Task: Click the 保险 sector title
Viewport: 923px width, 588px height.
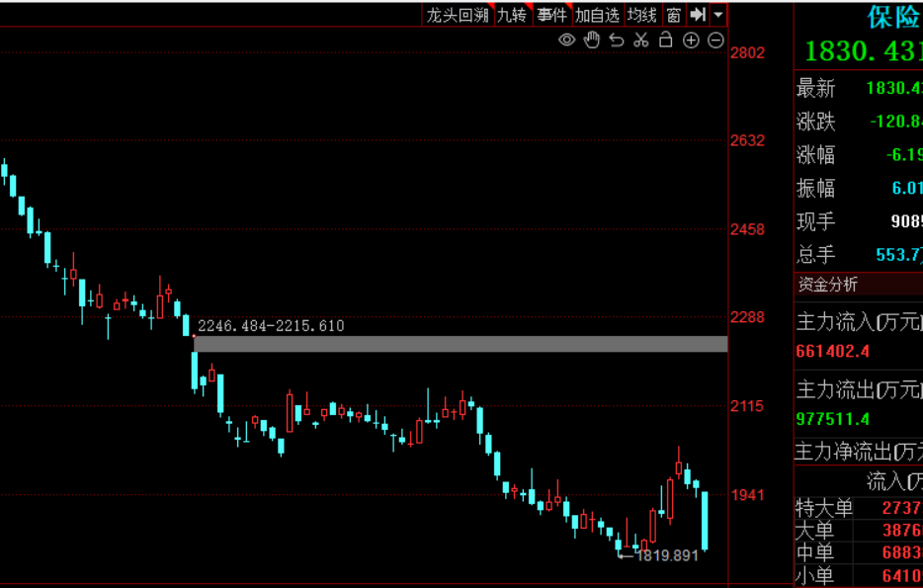Action: 894,17
